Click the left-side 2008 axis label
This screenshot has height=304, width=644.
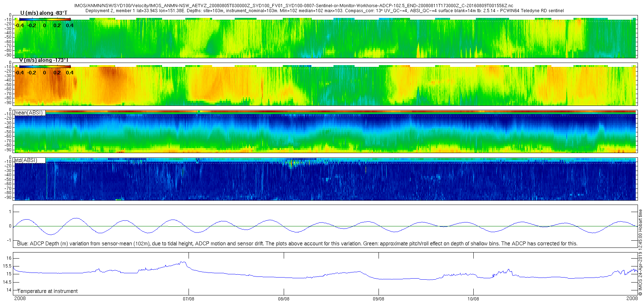tap(20, 298)
